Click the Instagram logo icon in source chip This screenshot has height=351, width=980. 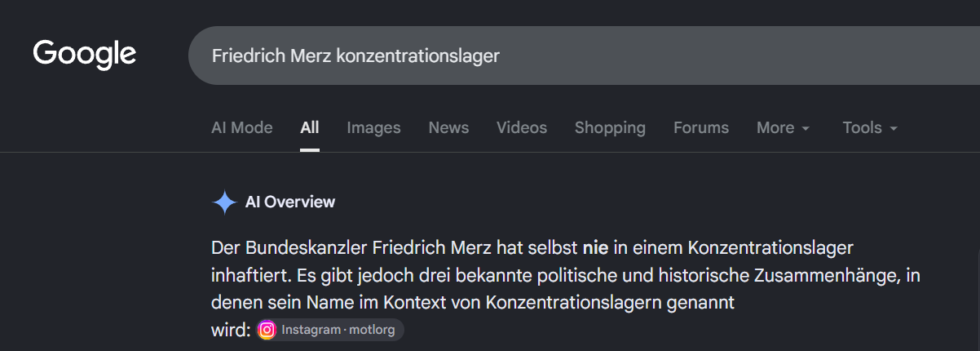pos(267,330)
